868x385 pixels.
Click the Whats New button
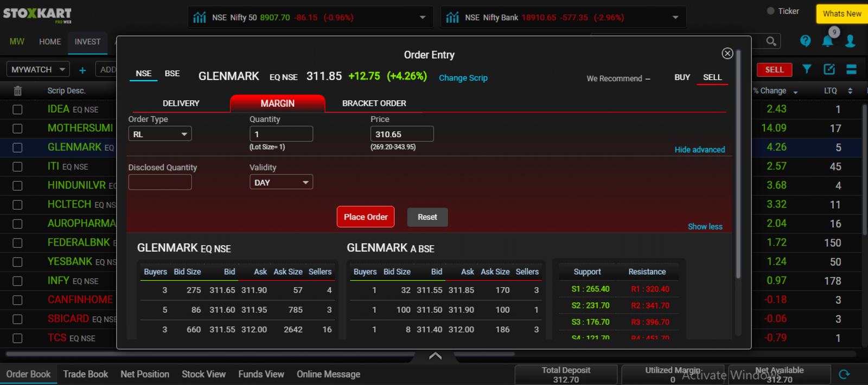[842, 14]
